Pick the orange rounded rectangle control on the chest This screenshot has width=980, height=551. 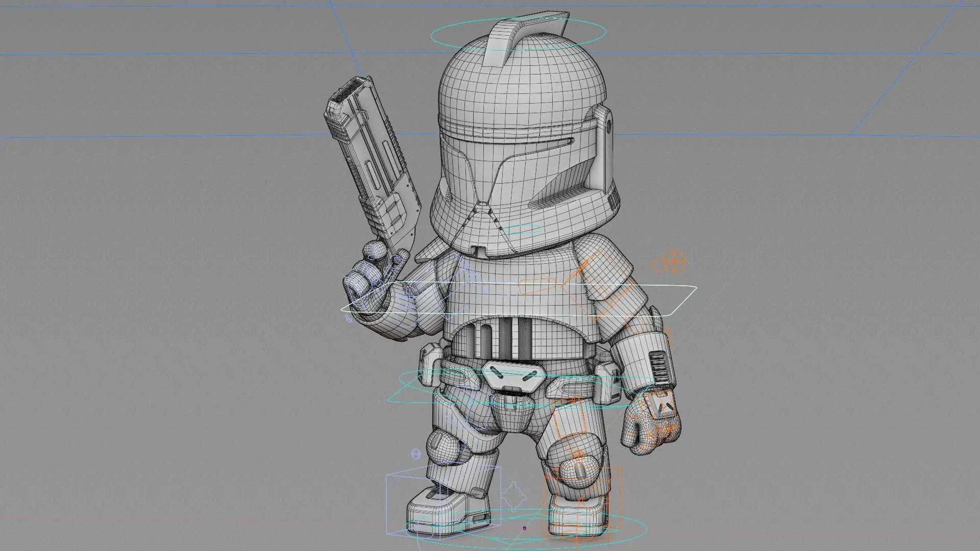(x=537, y=286)
